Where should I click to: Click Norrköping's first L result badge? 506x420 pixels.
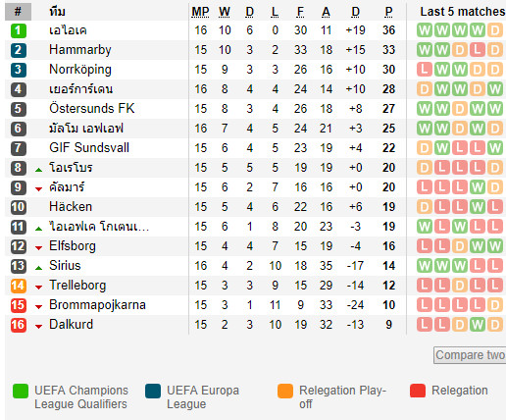click(x=425, y=70)
